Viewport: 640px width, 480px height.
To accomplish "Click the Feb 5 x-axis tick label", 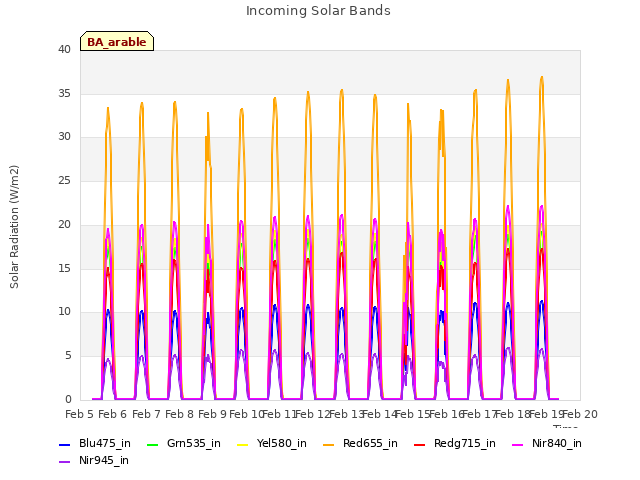I will click(x=80, y=414).
